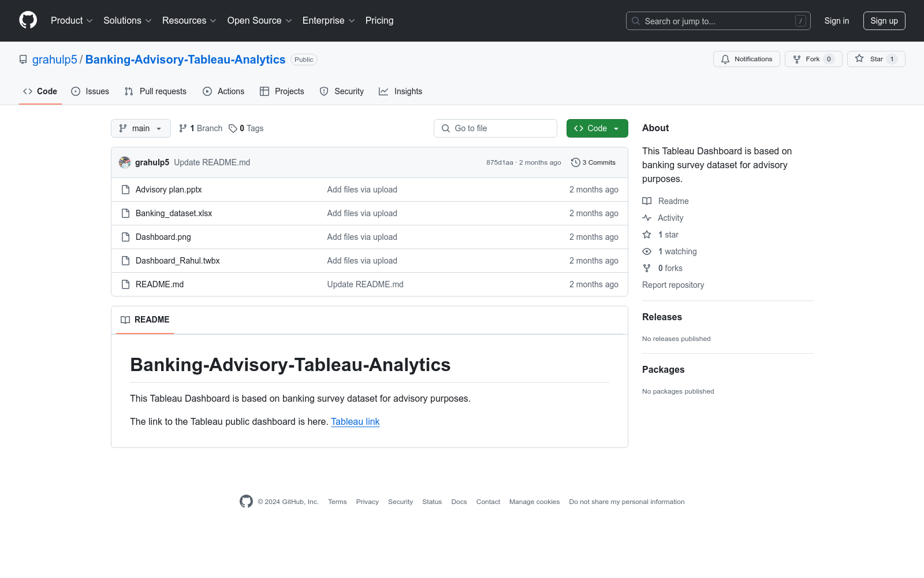924x578 pixels.
Task: Click the fork icon beside 0 forks
Action: (647, 268)
